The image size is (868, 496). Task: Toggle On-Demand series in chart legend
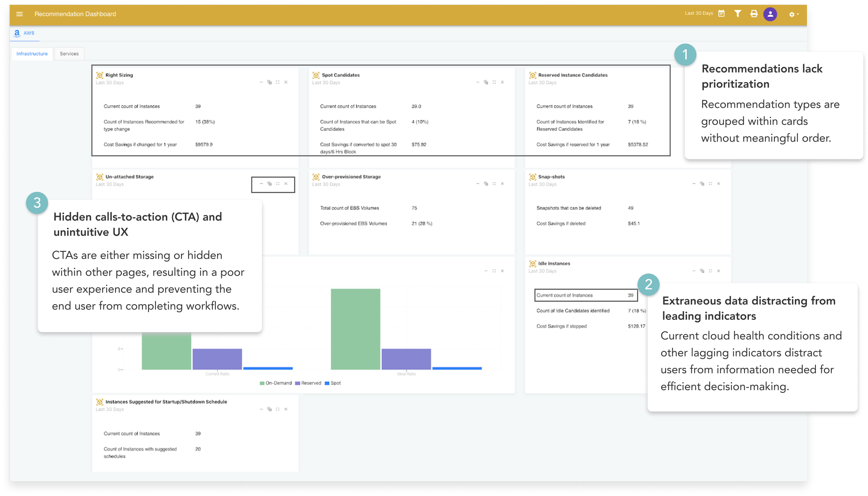276,383
